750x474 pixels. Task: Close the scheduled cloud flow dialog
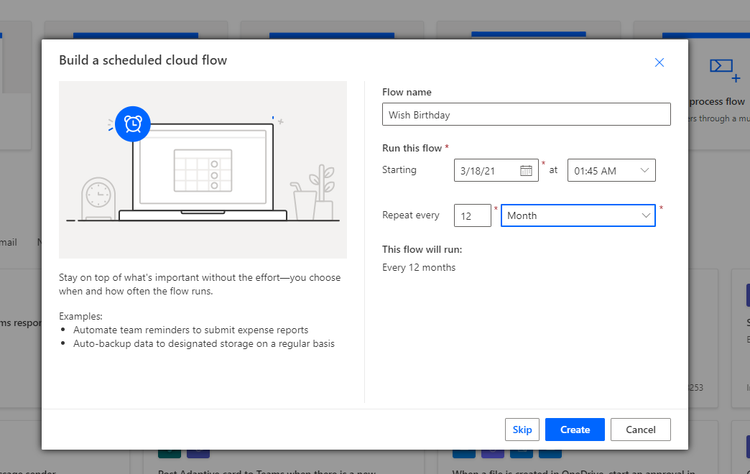click(x=659, y=62)
